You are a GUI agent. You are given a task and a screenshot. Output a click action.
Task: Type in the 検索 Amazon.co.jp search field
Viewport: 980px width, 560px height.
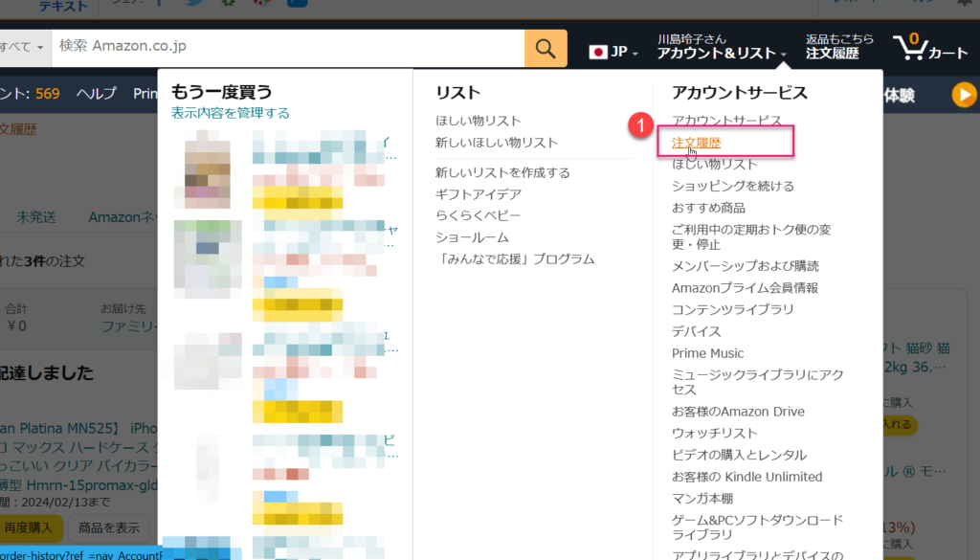click(x=287, y=46)
